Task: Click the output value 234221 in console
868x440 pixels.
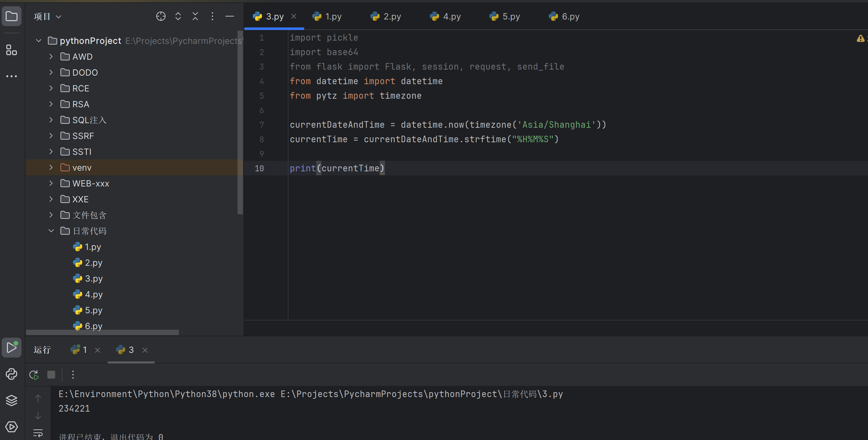Action: pyautogui.click(x=74, y=408)
